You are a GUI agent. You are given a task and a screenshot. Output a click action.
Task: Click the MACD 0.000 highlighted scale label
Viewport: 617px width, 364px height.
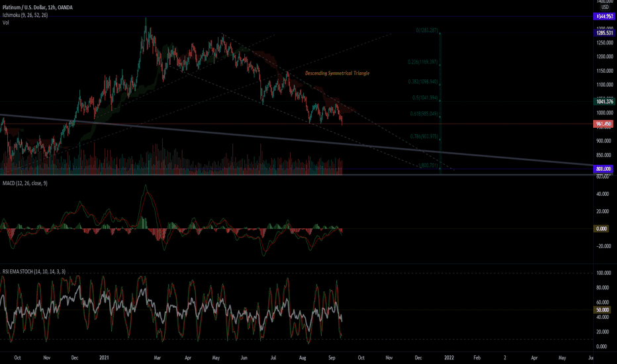[x=601, y=228]
